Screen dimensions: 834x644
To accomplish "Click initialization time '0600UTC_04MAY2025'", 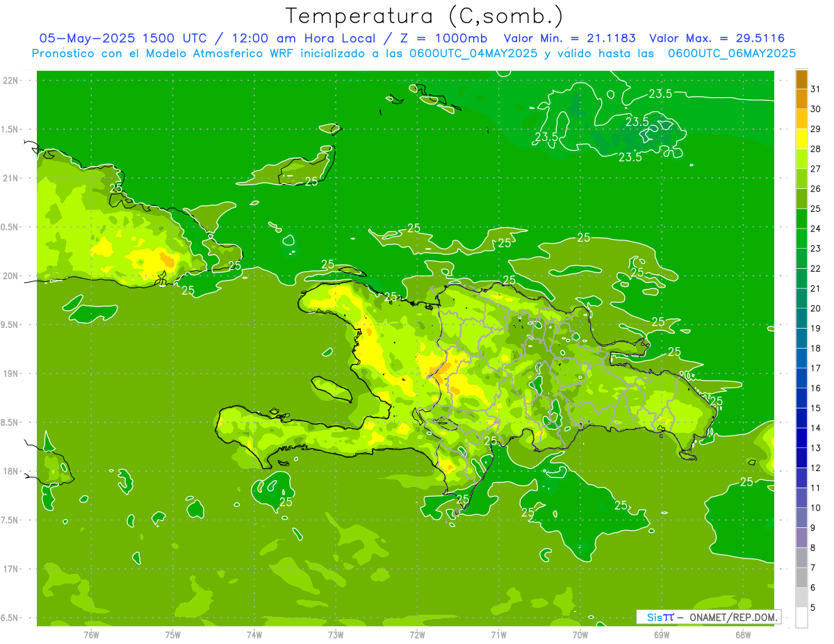I will [474, 53].
